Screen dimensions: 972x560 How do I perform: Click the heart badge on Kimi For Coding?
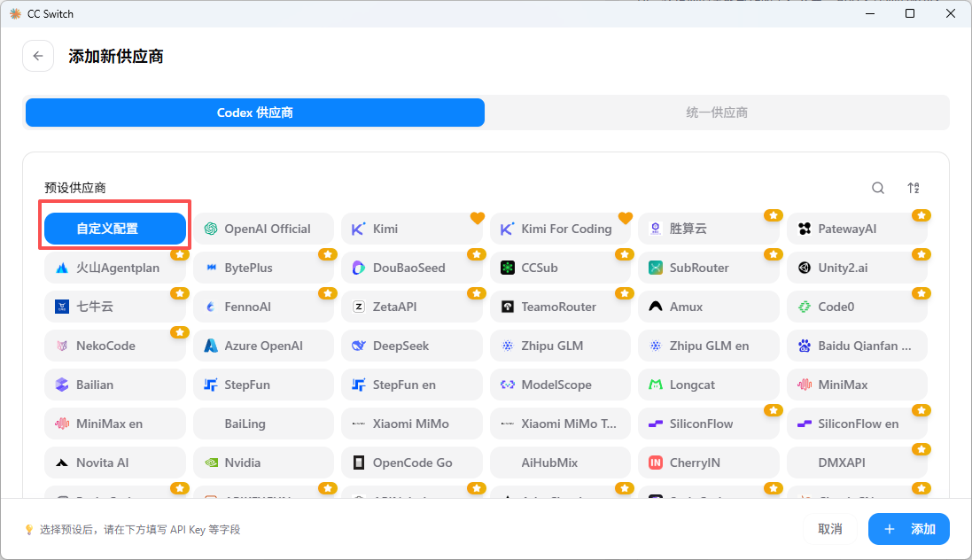[x=626, y=218]
